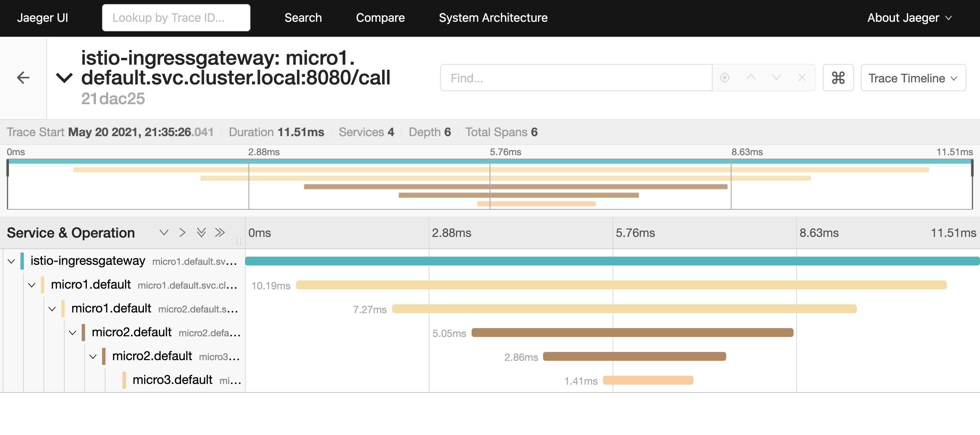Collapse all spans double-right chevron
Screen dimensions: 980x435
220,232
